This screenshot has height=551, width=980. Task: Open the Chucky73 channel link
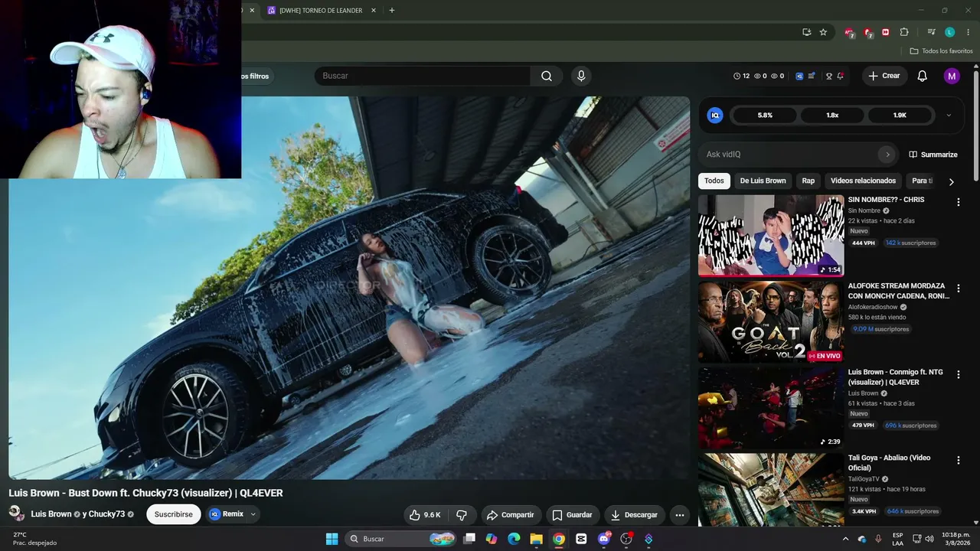[106, 514]
